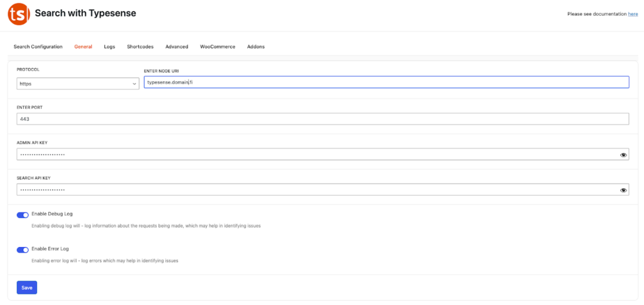Select the Search API Key input
644x305 pixels.
coord(314,190)
